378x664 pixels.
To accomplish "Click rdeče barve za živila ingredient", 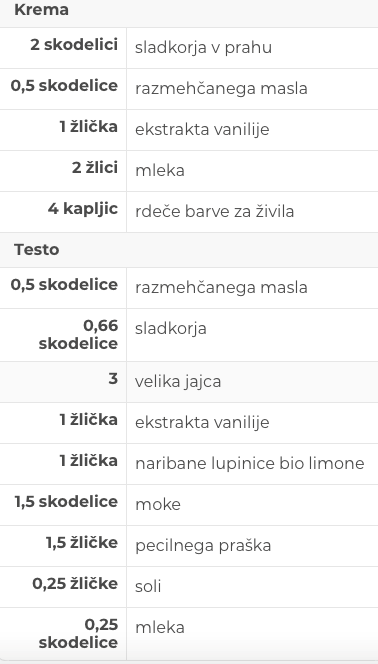I will 214,211.
